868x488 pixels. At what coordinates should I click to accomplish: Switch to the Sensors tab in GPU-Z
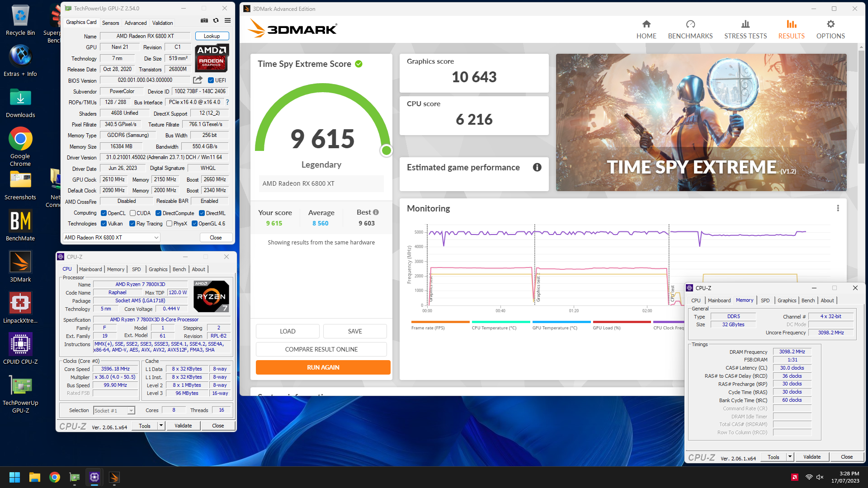tap(110, 23)
